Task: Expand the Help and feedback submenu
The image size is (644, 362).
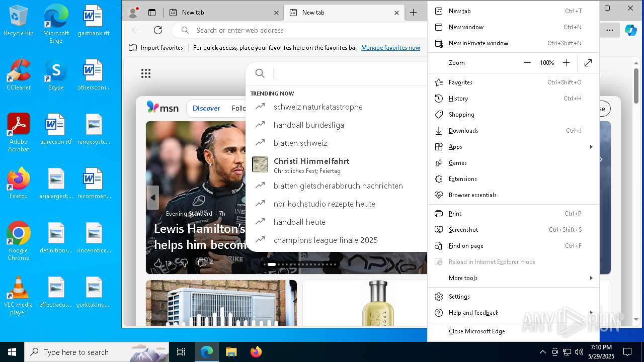Action: pyautogui.click(x=513, y=313)
